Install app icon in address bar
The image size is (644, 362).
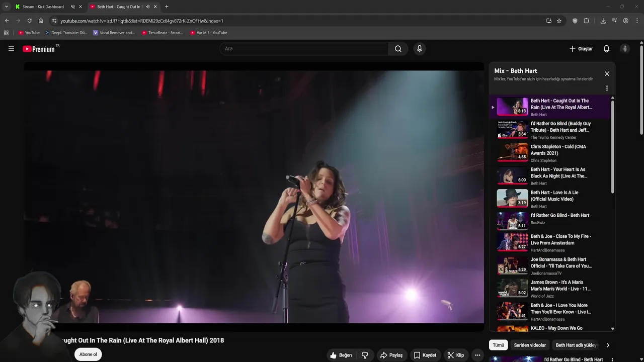pyautogui.click(x=548, y=21)
